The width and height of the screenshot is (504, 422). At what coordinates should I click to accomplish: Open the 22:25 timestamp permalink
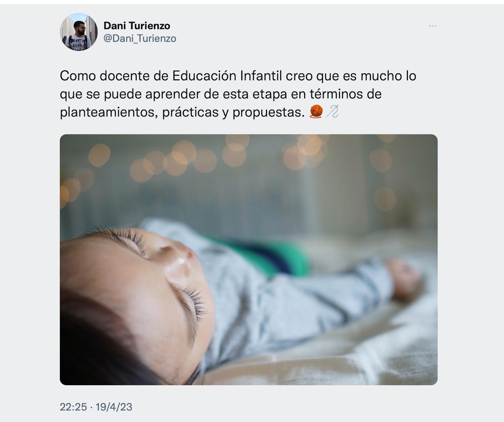click(x=73, y=407)
